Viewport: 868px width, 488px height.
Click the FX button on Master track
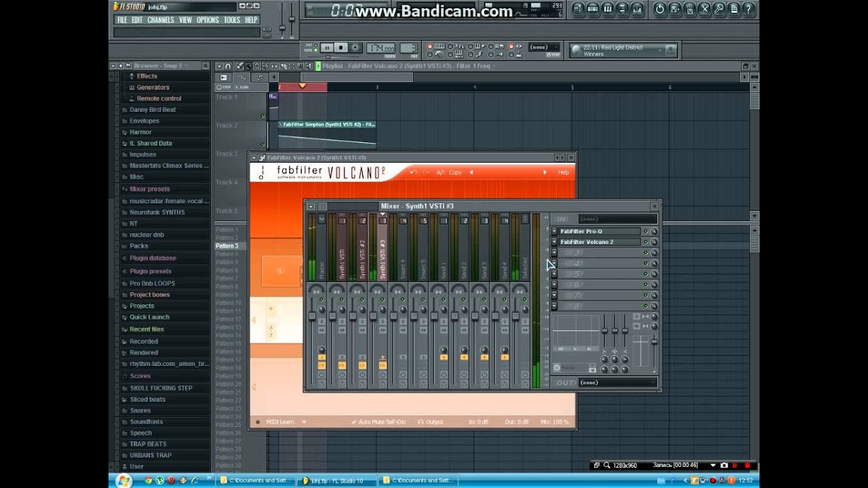tap(321, 365)
